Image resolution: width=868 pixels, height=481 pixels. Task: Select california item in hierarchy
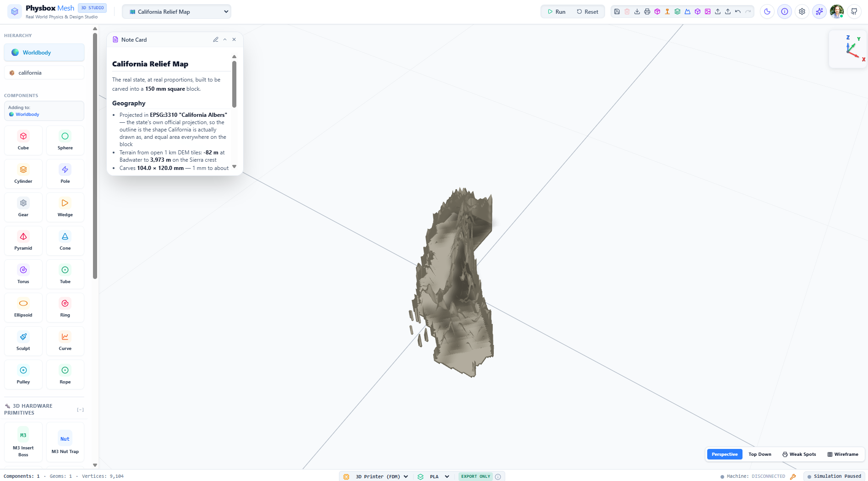44,73
